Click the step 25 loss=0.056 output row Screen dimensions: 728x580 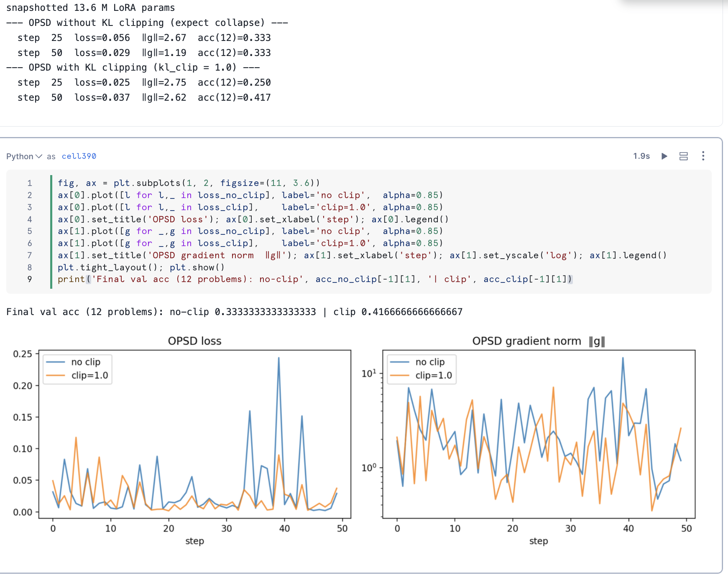[x=144, y=38]
